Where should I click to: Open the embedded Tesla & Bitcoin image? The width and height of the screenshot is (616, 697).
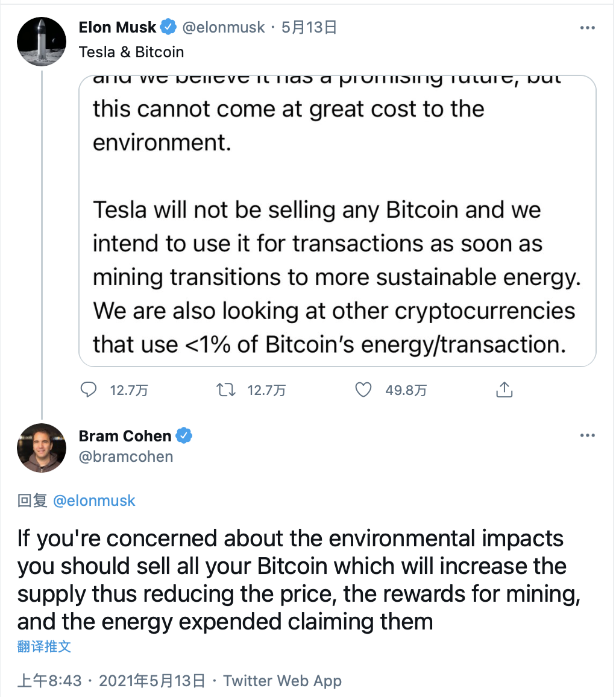338,221
